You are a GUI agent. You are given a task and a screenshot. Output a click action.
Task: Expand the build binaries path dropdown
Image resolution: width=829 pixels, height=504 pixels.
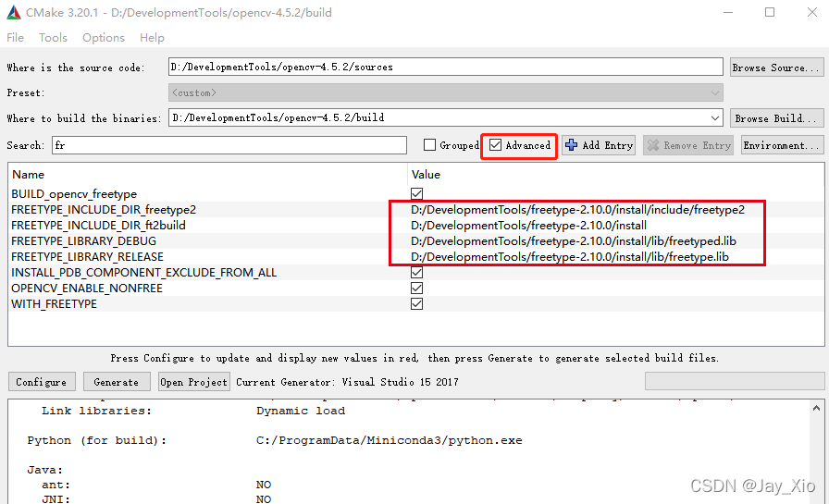715,117
